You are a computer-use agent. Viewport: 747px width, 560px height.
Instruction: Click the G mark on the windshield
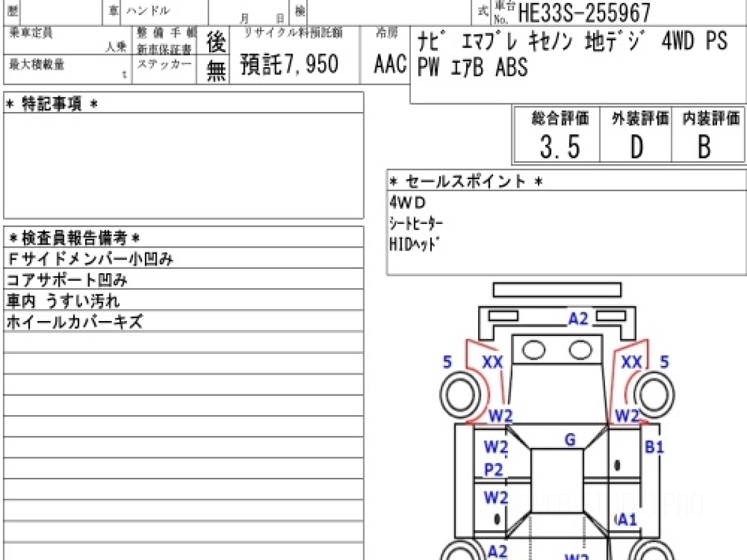(x=570, y=440)
